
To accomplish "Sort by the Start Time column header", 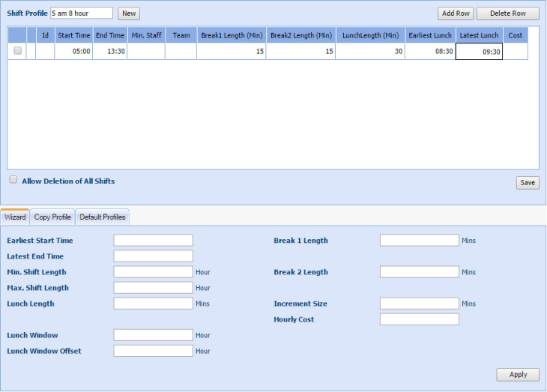I will tap(73, 35).
